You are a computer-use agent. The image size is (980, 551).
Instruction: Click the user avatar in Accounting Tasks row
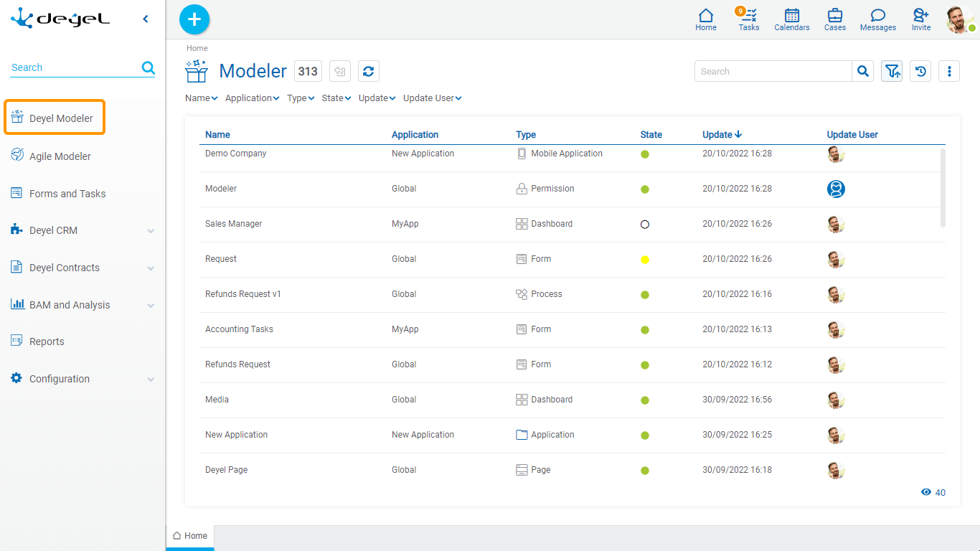tap(836, 329)
